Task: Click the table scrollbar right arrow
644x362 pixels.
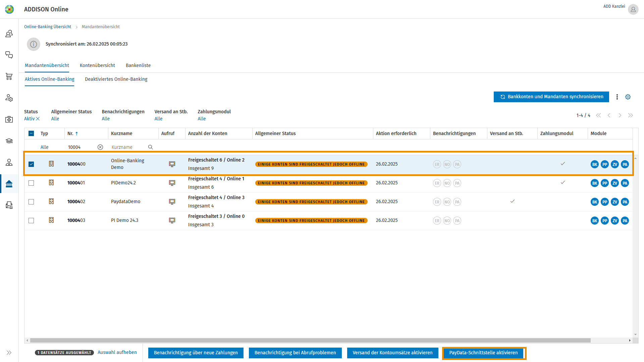Action: [630, 341]
